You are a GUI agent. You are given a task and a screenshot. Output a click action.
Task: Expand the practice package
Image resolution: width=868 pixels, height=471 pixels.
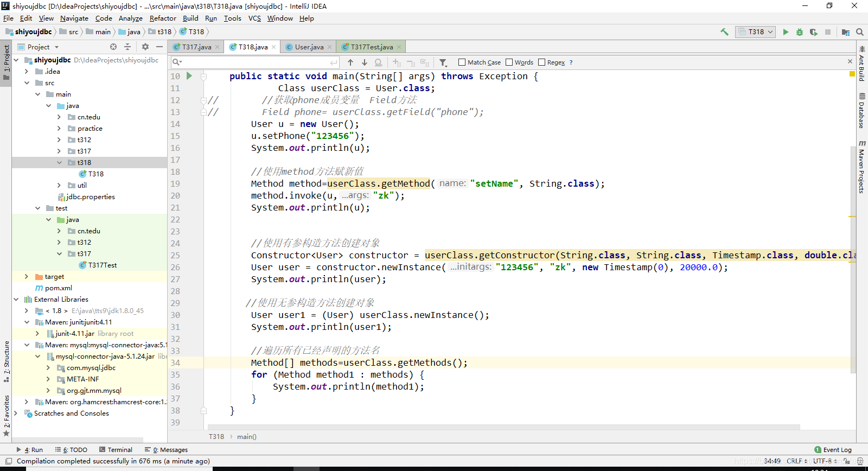pyautogui.click(x=59, y=129)
